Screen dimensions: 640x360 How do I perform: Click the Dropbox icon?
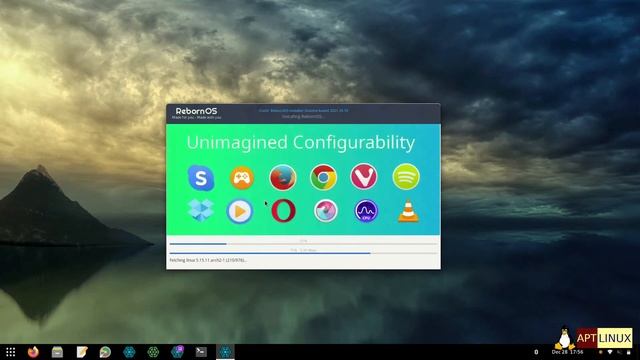pos(201,211)
